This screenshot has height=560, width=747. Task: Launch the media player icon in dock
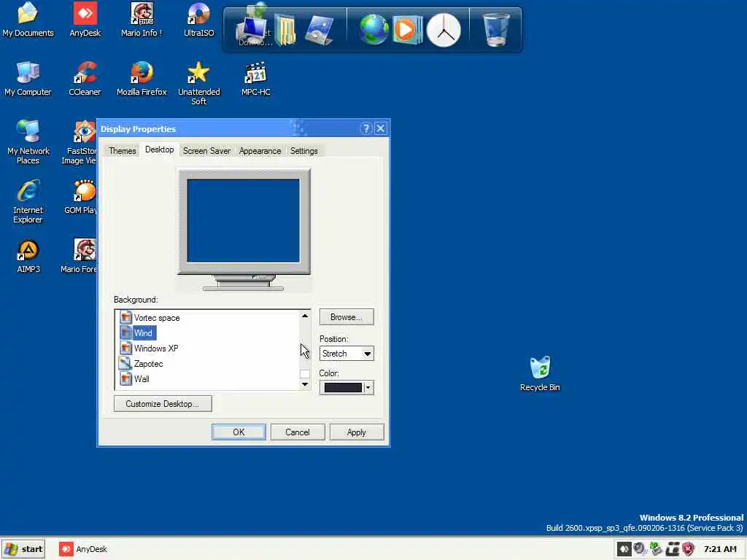(x=407, y=29)
